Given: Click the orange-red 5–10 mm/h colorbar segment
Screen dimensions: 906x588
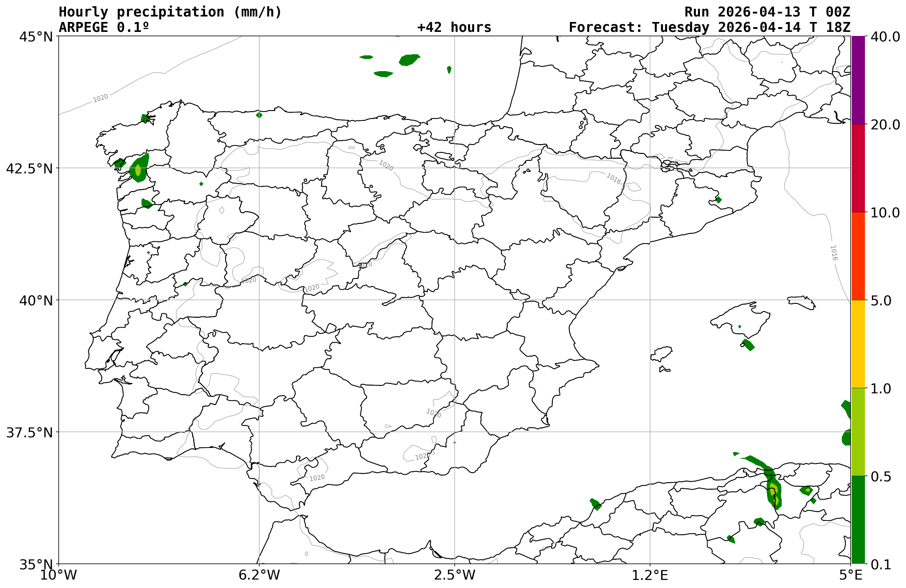Looking at the screenshot, I should tap(858, 256).
